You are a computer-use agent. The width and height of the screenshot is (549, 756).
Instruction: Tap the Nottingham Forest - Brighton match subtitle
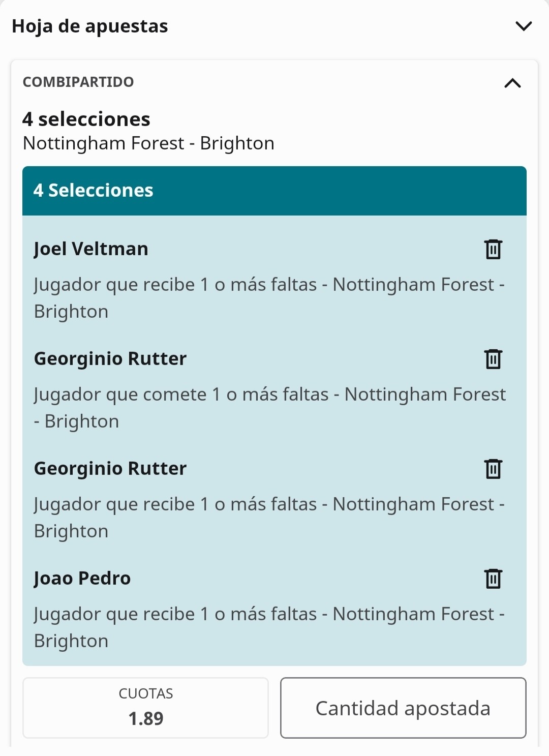click(149, 143)
